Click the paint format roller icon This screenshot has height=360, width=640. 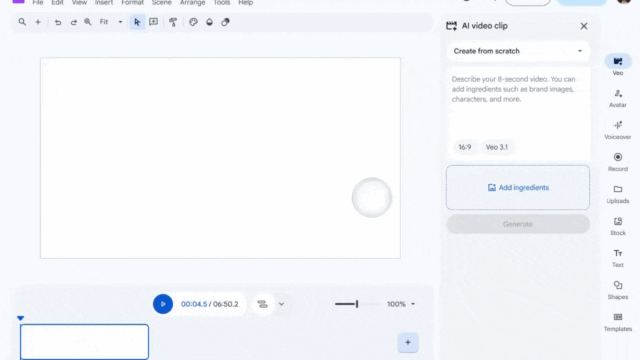173,22
